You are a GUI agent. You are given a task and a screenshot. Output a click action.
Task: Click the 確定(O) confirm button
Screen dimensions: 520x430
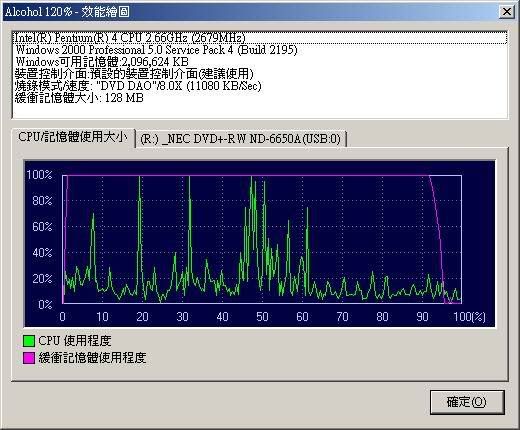[467, 402]
